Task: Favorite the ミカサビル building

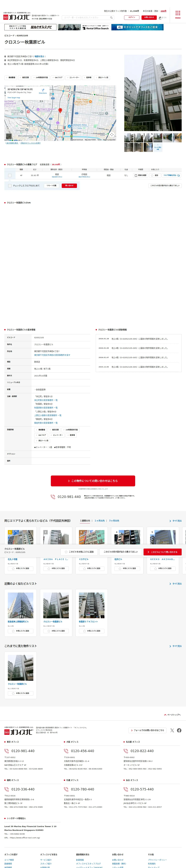Action: click(x=92, y=568)
